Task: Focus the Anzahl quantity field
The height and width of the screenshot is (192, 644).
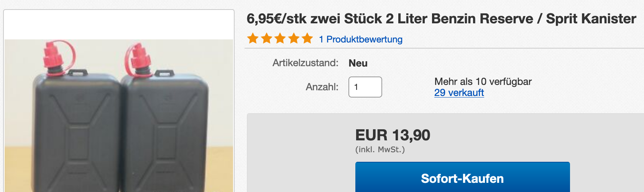Action: 365,87
